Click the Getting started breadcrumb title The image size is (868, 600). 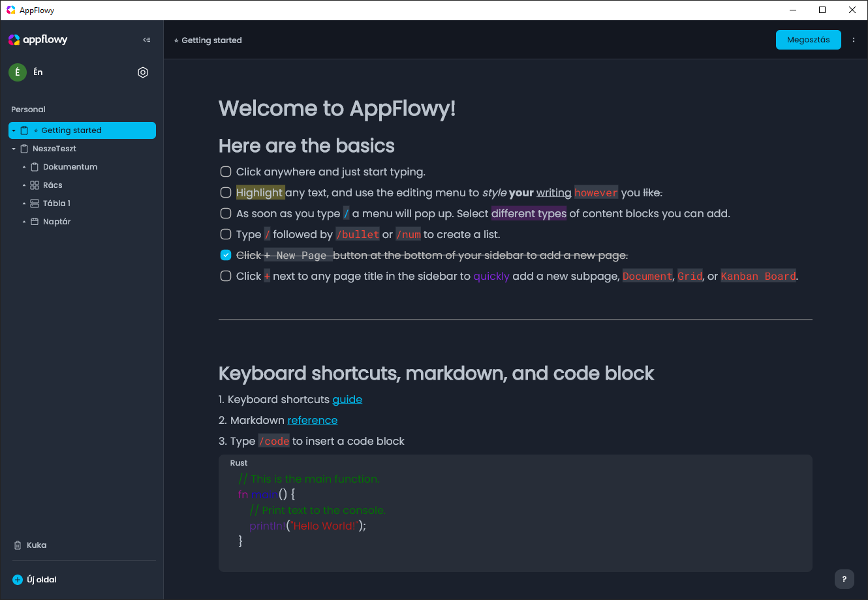[208, 40]
